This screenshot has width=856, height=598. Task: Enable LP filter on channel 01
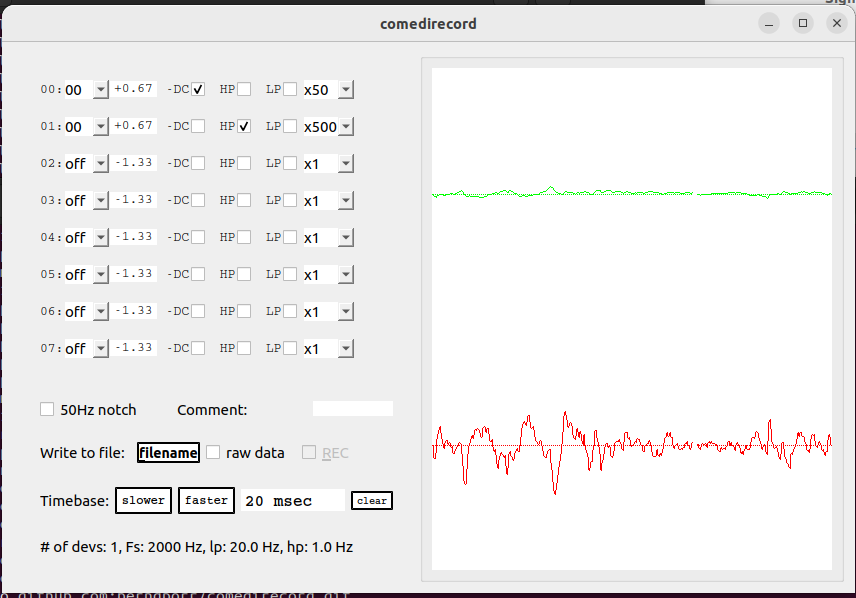click(290, 127)
